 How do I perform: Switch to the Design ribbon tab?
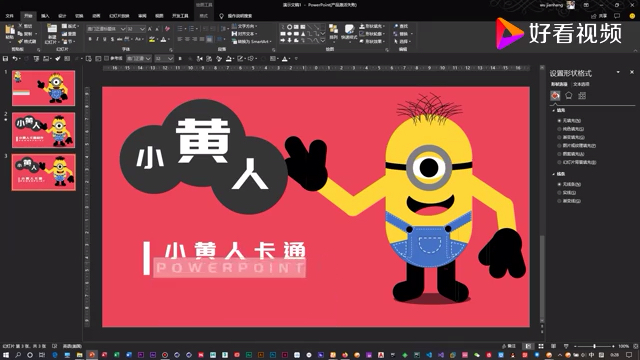point(62,16)
